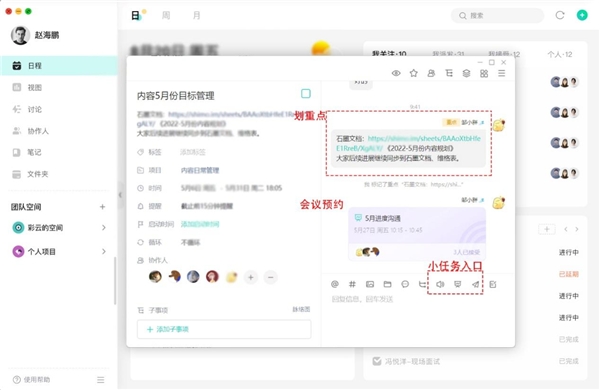Click the grid apps icon in dialog toolbar
600x390 pixels.
point(484,73)
